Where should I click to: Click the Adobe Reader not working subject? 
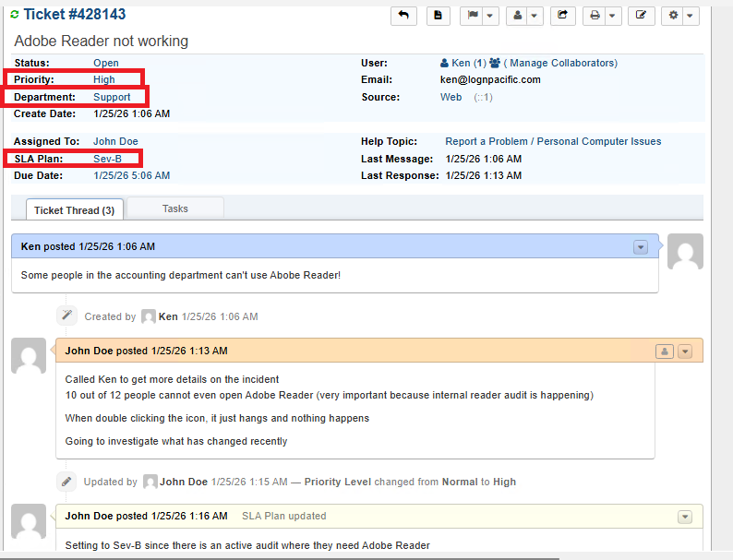(x=102, y=42)
